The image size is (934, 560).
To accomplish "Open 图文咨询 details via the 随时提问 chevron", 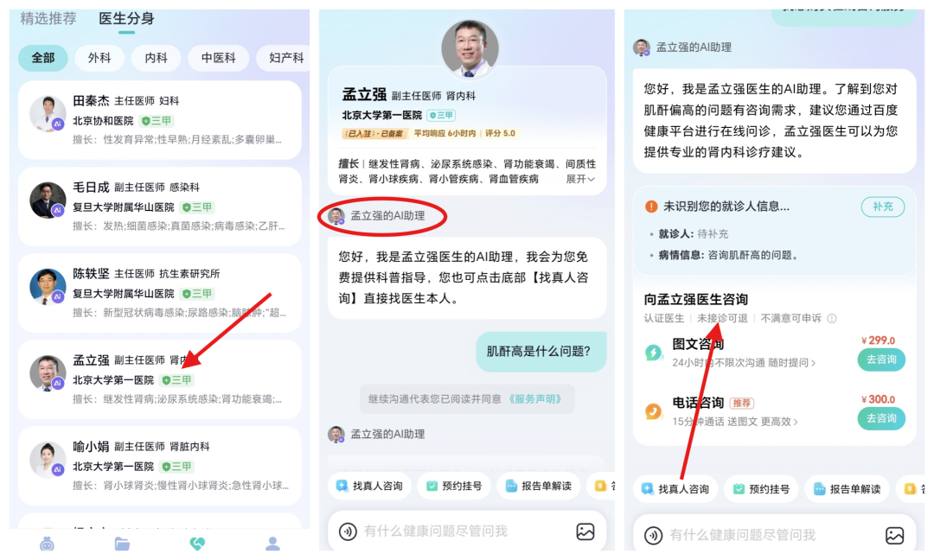I will (813, 362).
